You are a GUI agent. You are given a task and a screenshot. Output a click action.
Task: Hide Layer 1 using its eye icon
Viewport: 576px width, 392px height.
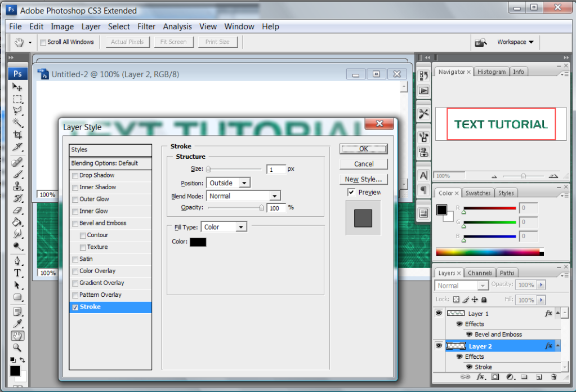(439, 313)
